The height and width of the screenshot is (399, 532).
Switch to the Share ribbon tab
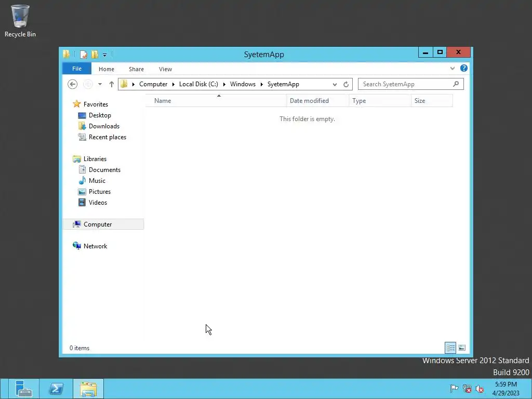point(136,69)
